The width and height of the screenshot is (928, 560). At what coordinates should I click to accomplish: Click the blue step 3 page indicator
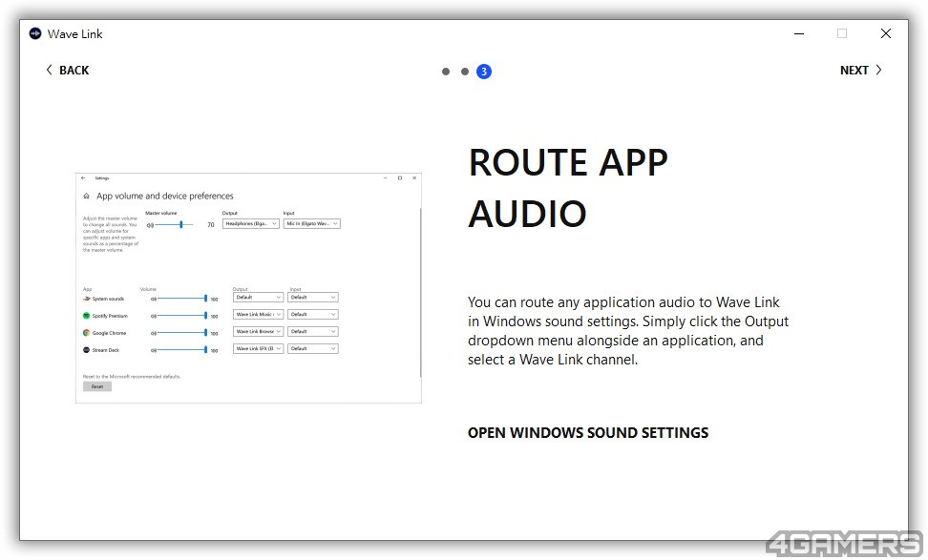pyautogui.click(x=483, y=72)
